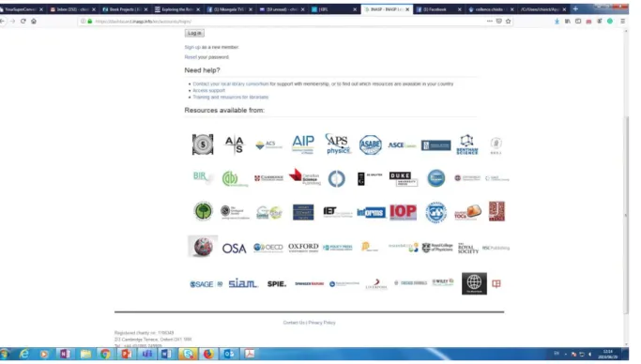
Task: Click the taskbar clock showing 12:14
Action: coord(608,355)
